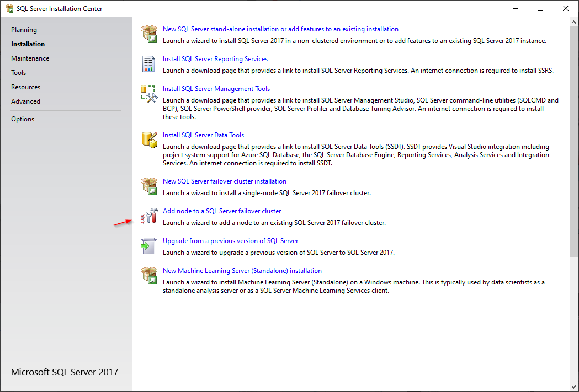Click Add node to a SQL Server failover cluster
This screenshot has width=579, height=392.
pyautogui.click(x=222, y=211)
